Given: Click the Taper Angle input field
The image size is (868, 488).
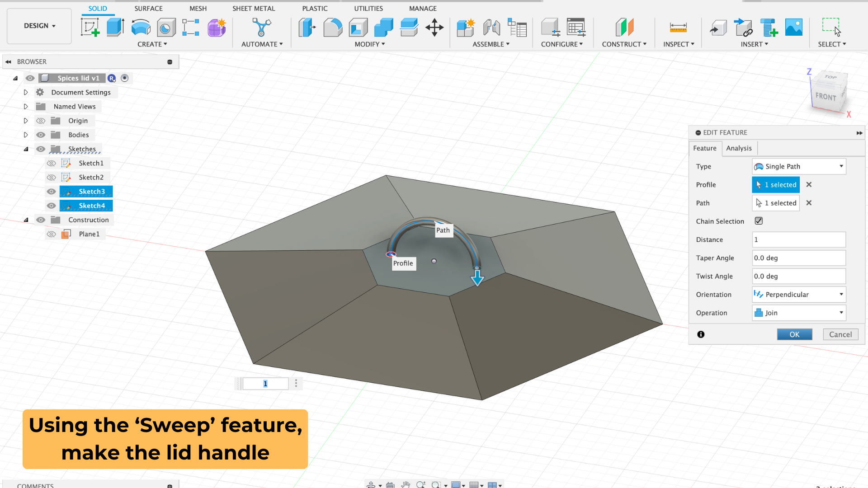Looking at the screenshot, I should click(799, 258).
